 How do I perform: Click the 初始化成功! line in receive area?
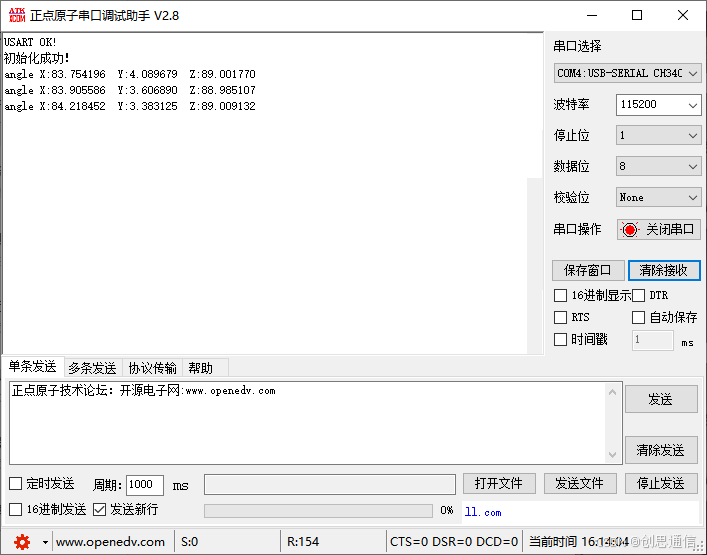pos(37,58)
